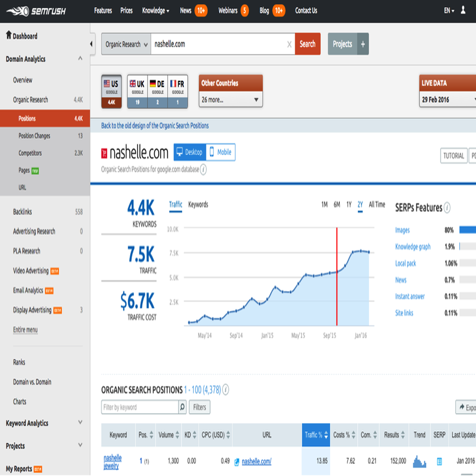476x476 pixels.
Task: Click the info icon next to SERPs Features
Action: click(447, 208)
